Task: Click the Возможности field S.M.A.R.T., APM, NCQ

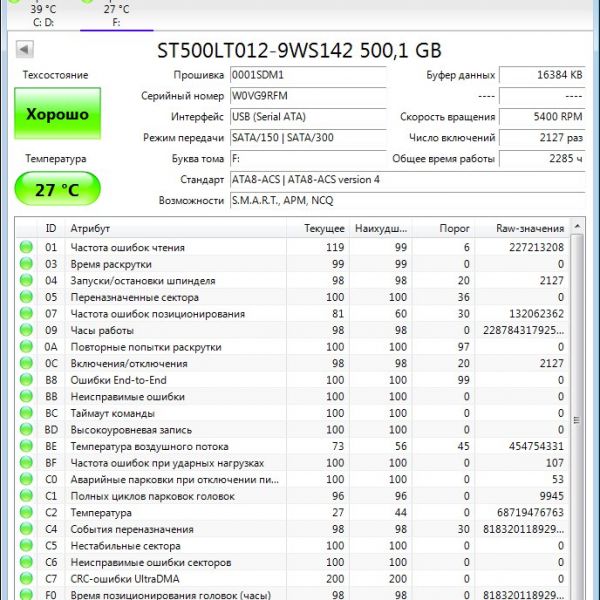Action: pos(408,201)
